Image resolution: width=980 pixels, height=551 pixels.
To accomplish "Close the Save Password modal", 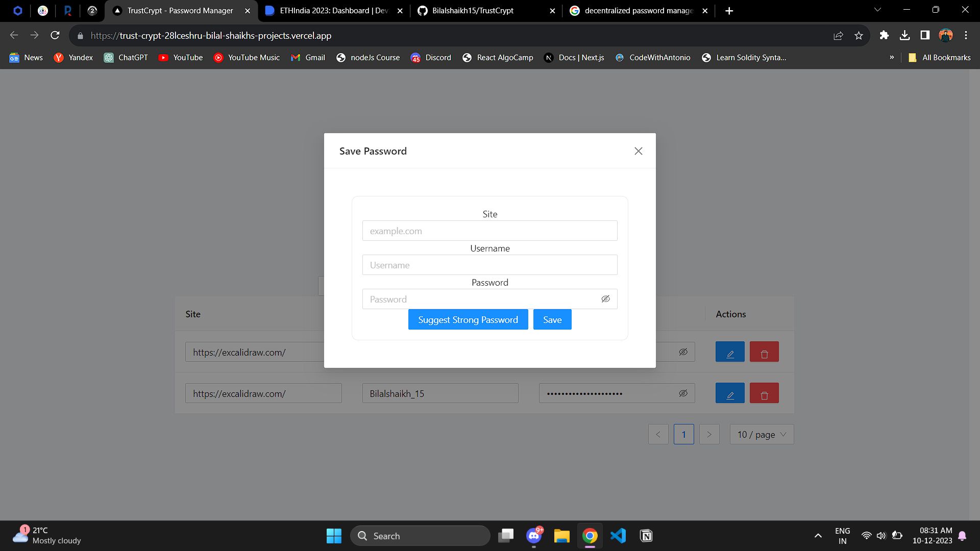I will [638, 151].
